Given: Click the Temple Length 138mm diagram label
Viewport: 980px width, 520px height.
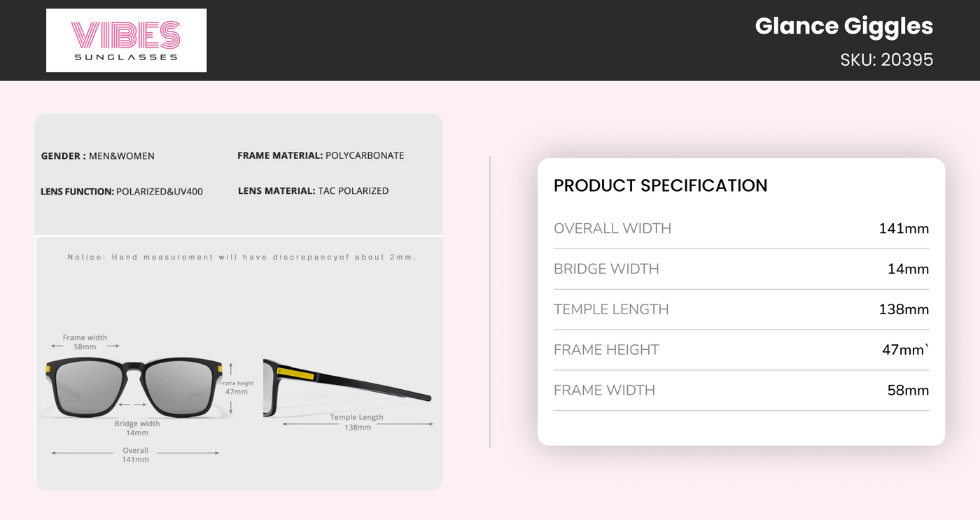Looking at the screenshot, I should tap(357, 422).
